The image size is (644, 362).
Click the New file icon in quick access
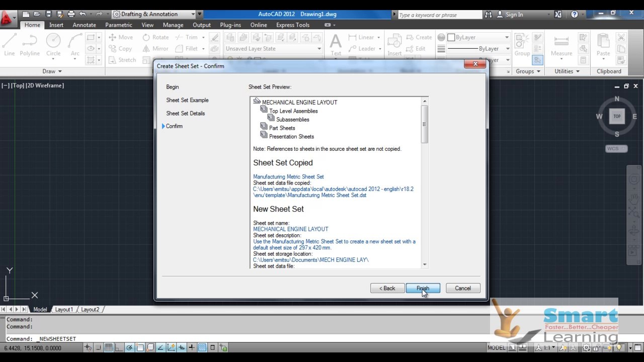coord(26,14)
